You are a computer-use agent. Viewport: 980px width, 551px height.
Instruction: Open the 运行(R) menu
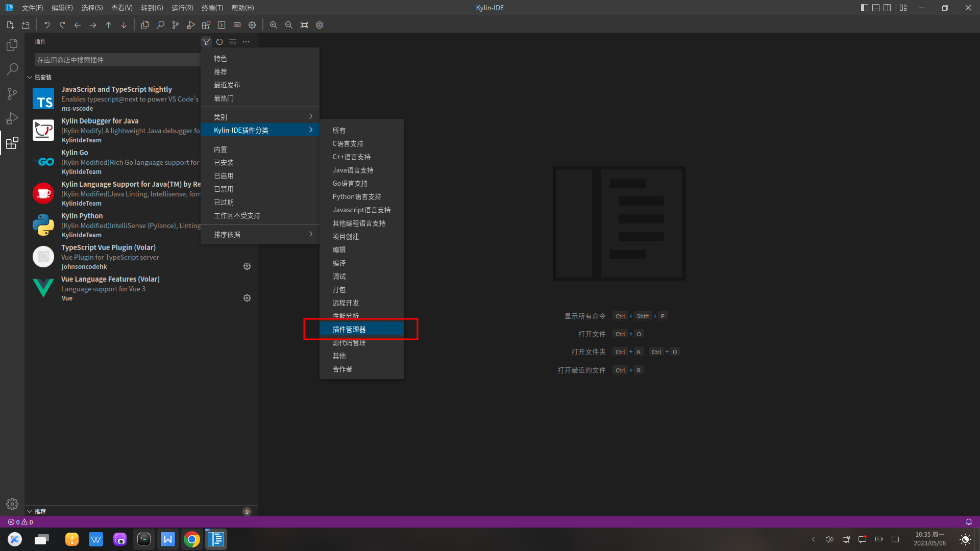click(182, 8)
